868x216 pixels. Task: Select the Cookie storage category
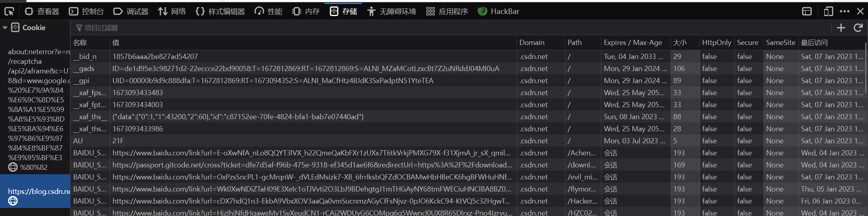28,28
